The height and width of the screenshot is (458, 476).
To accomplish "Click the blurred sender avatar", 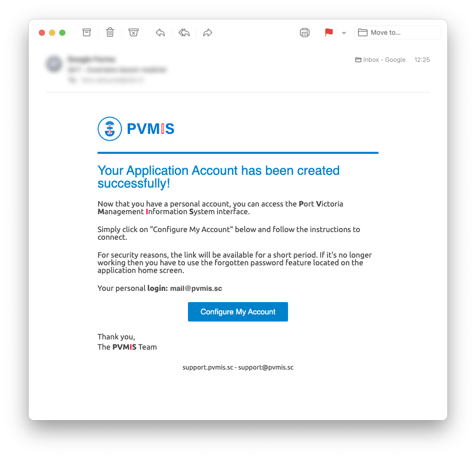I will point(54,64).
